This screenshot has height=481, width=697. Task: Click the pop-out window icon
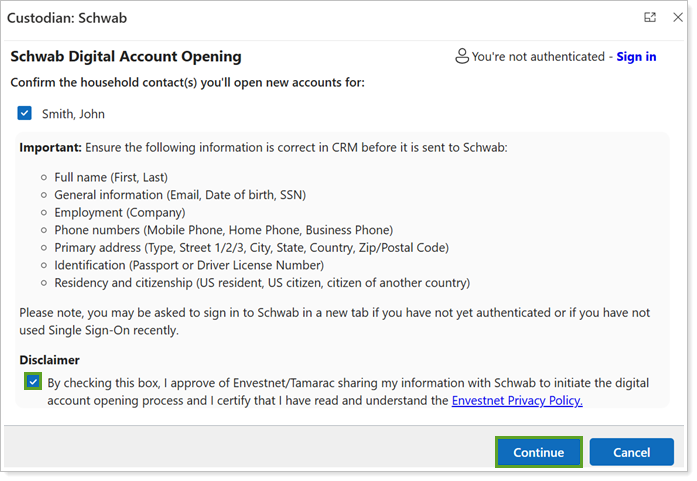pos(650,17)
